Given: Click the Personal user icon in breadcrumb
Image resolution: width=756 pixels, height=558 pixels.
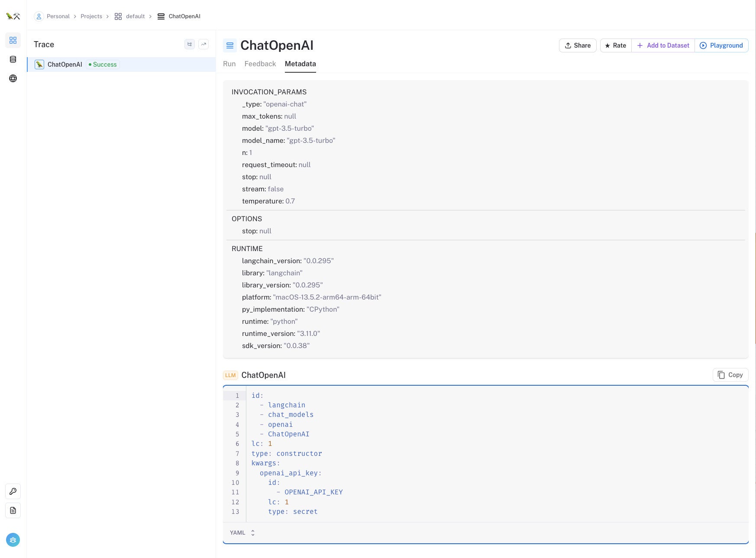Looking at the screenshot, I should tap(39, 16).
